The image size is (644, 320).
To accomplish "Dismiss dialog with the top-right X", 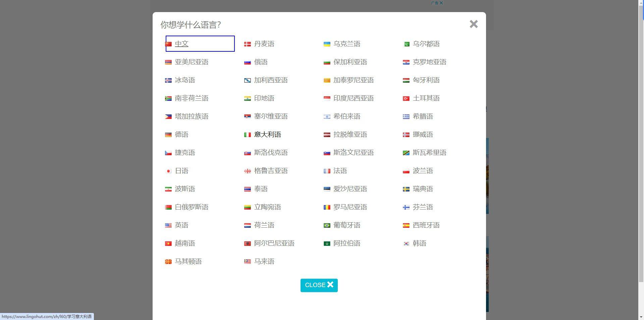I will pos(473,24).
